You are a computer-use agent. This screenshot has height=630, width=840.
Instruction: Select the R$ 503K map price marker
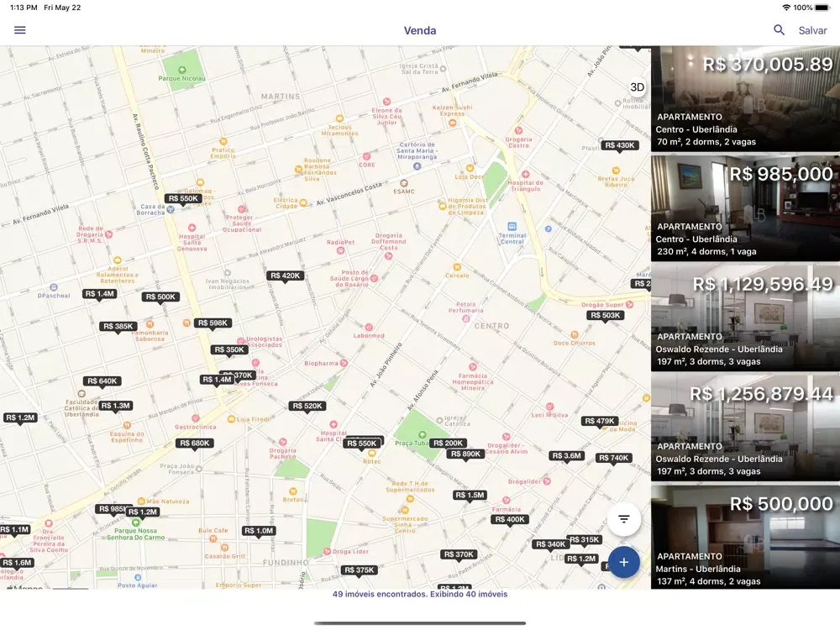click(x=605, y=315)
